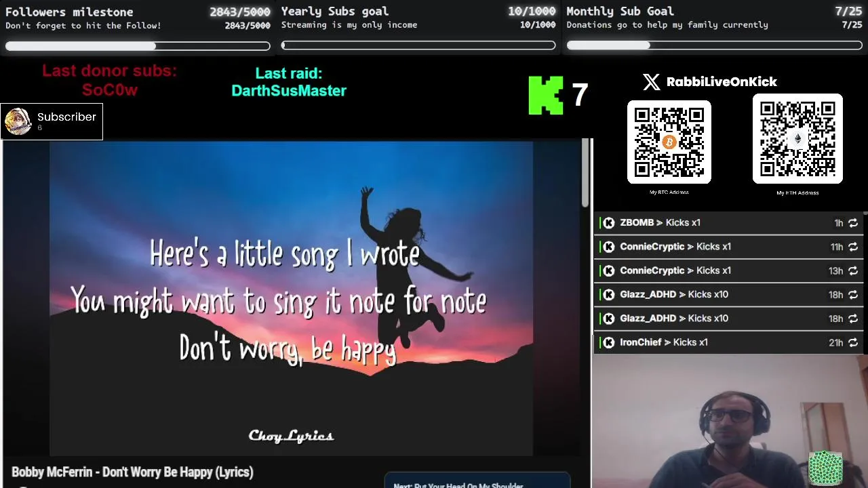
Task: Click the X logo beside RabbiLiveOnKick
Action: click(x=651, y=82)
